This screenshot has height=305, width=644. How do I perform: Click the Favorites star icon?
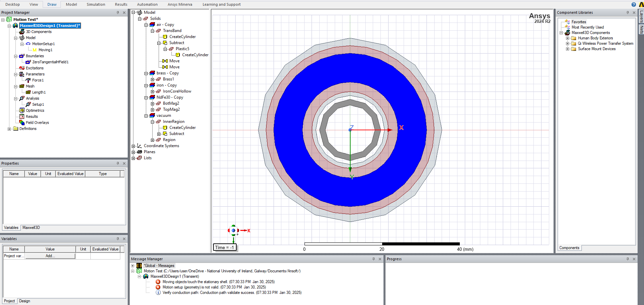coord(567,22)
